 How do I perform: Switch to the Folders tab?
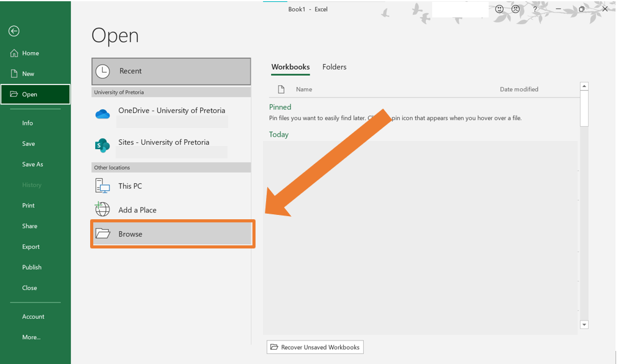pyautogui.click(x=334, y=67)
